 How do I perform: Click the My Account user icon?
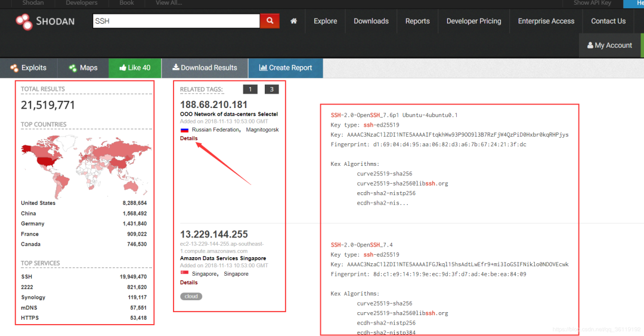[590, 45]
